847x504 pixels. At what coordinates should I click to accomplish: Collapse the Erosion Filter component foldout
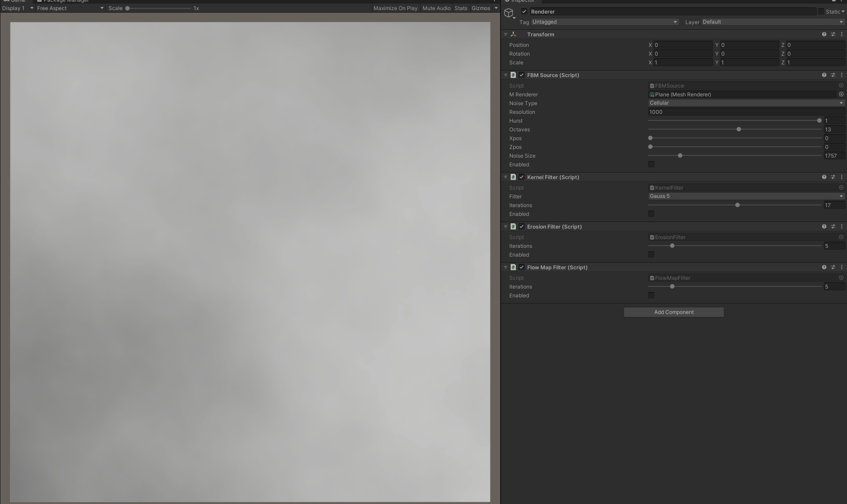pyautogui.click(x=505, y=227)
